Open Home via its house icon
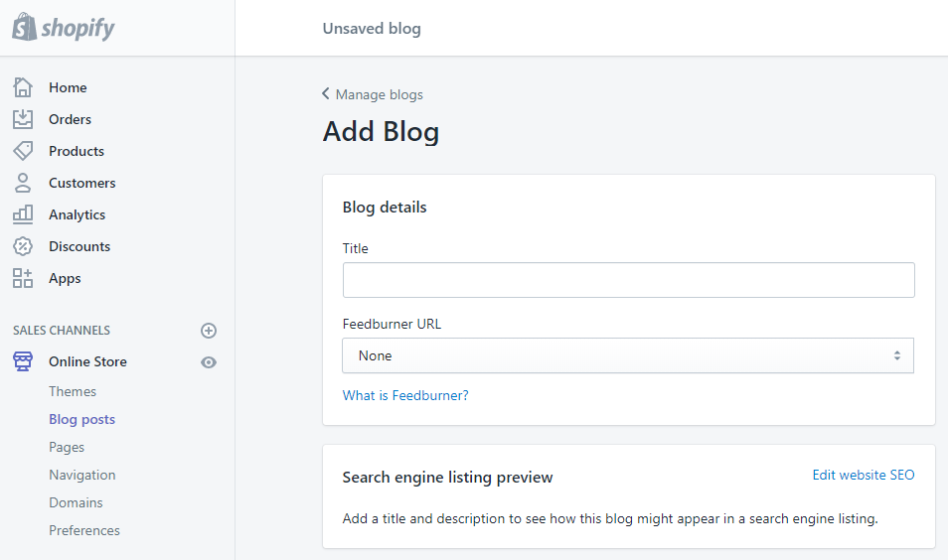Viewport: 948px width, 560px height. coord(23,87)
